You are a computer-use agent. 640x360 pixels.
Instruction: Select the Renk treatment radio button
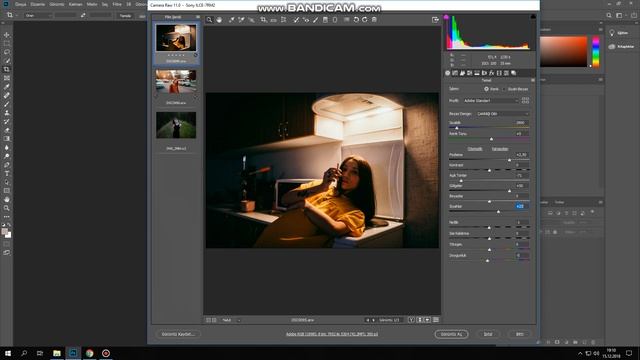tap(486, 89)
